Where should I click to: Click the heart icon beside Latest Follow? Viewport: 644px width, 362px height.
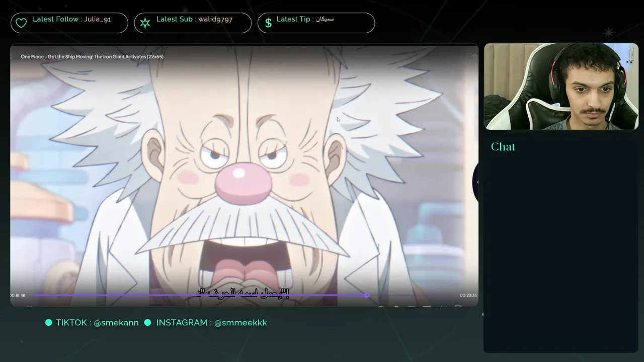click(x=21, y=23)
